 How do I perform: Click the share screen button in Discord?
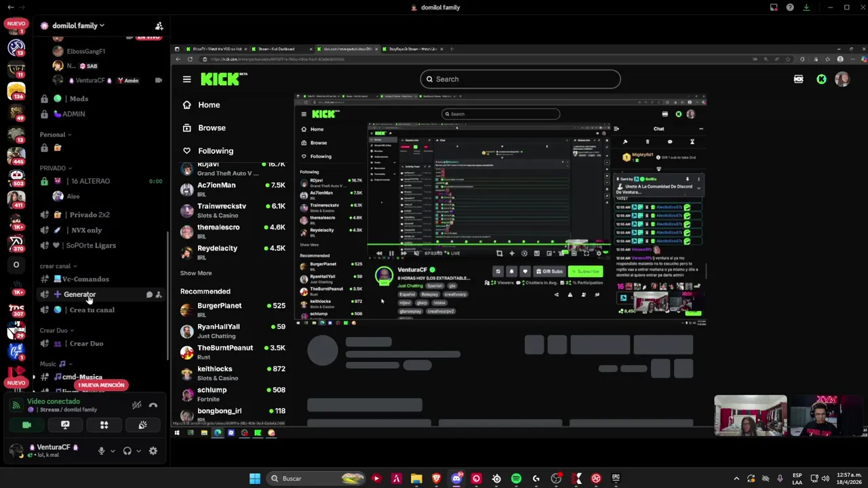[x=65, y=425]
